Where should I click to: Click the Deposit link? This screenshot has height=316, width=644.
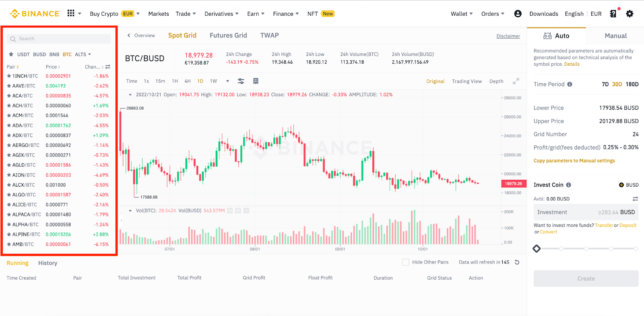627,225
